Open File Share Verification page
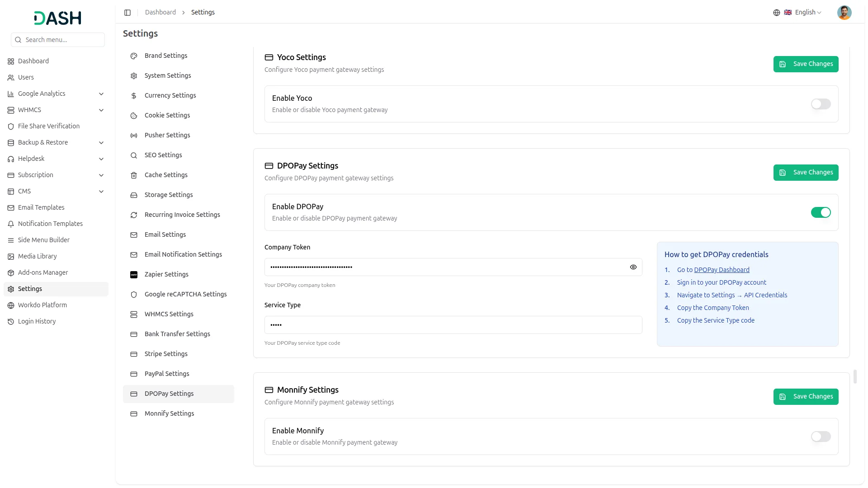 click(56, 126)
